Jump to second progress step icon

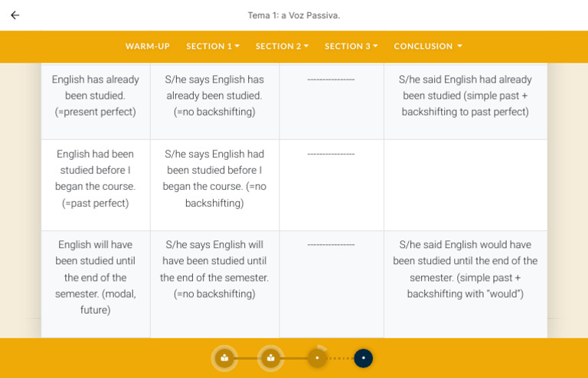coord(270,358)
